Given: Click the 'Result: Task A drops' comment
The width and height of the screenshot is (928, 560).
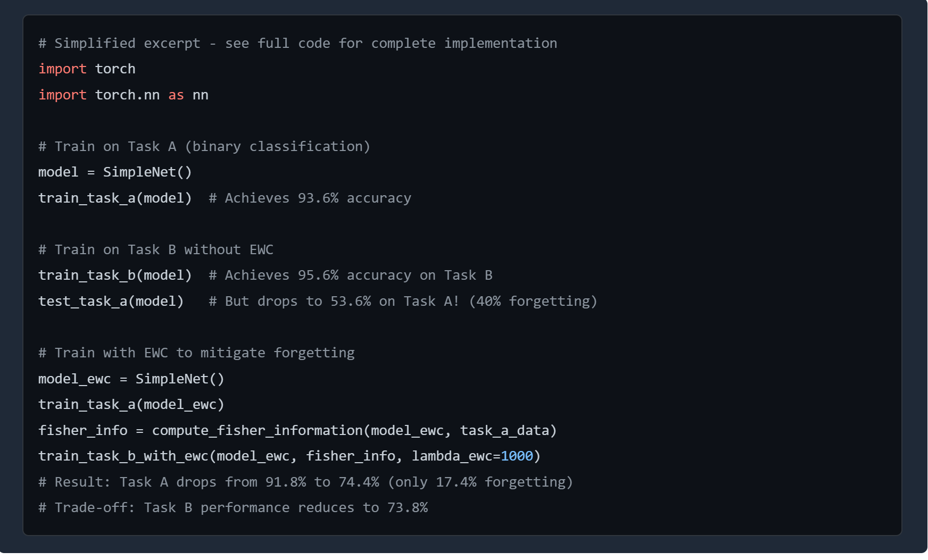Looking at the screenshot, I should pyautogui.click(x=305, y=482).
